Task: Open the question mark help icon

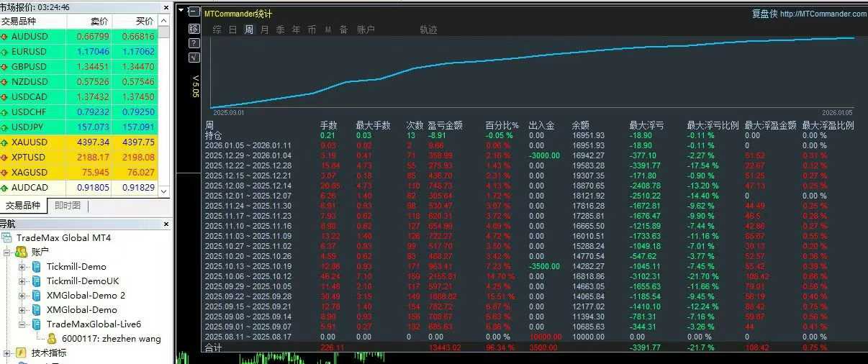Action: coord(194,43)
